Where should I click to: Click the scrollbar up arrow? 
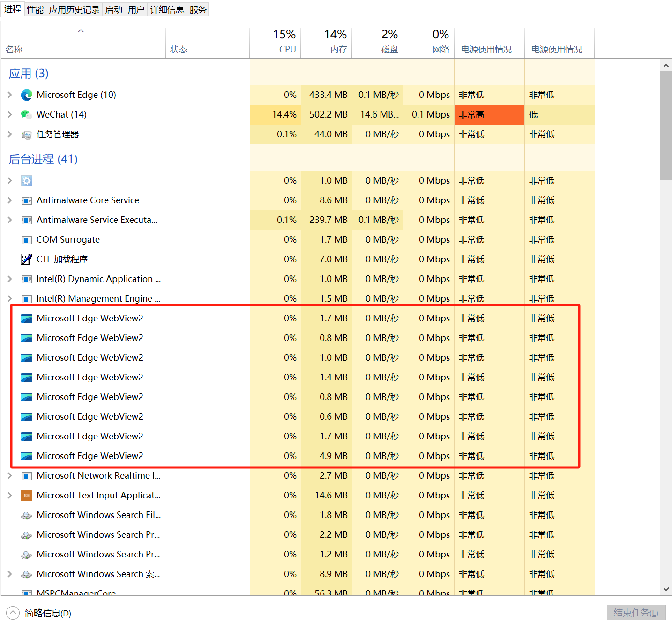click(x=666, y=65)
